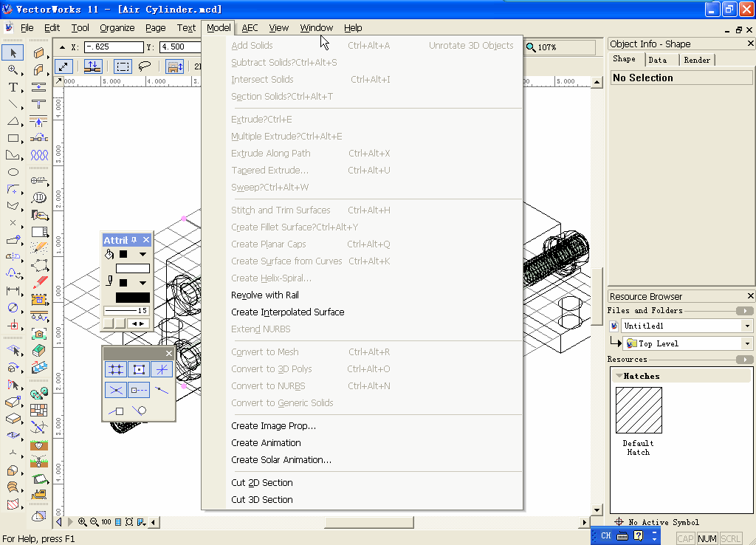The image size is (756, 545).
Task: Toggle smart point dashed-line constraint
Action: click(x=139, y=390)
